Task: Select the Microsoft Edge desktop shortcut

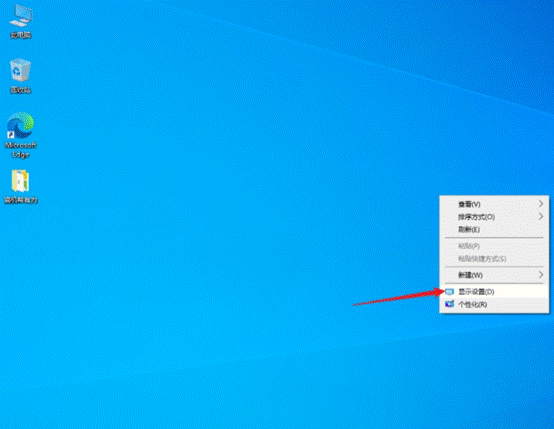Action: point(20,135)
